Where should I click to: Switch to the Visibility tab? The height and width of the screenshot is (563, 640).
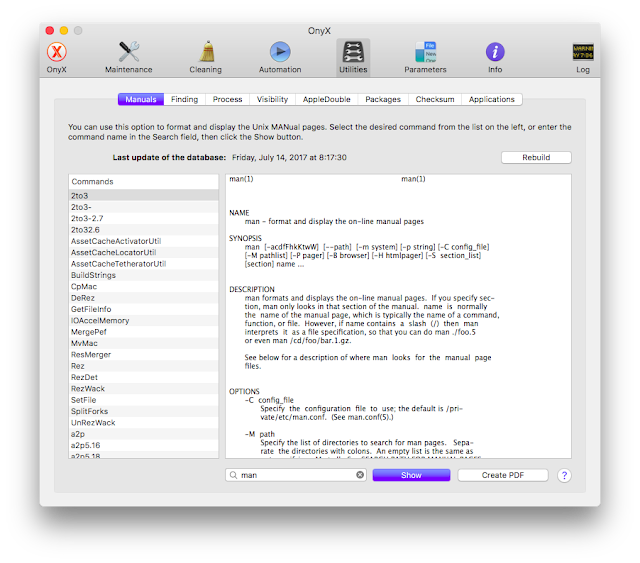coord(272,99)
